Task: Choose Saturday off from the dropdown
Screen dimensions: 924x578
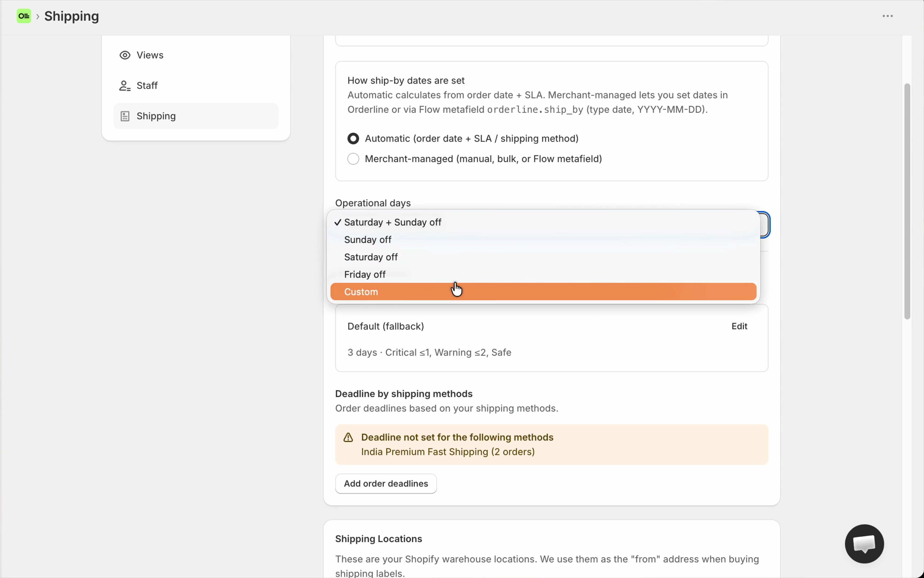Action: tap(543, 257)
